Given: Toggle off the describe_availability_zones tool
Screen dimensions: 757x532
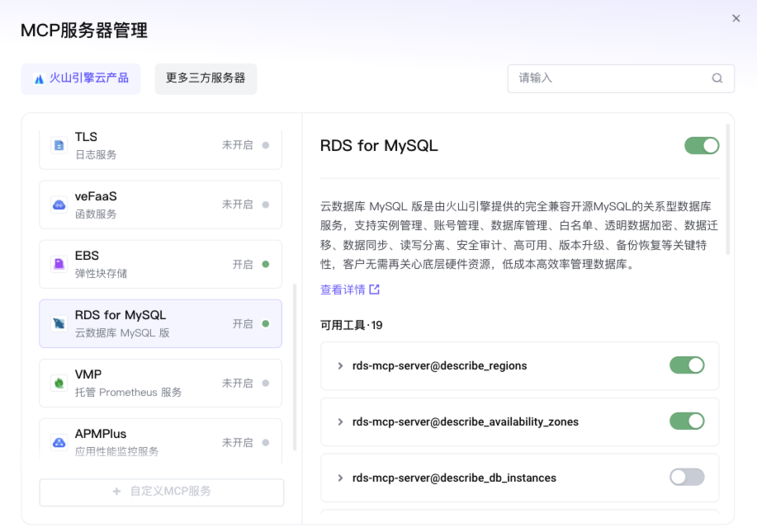Looking at the screenshot, I should (687, 421).
